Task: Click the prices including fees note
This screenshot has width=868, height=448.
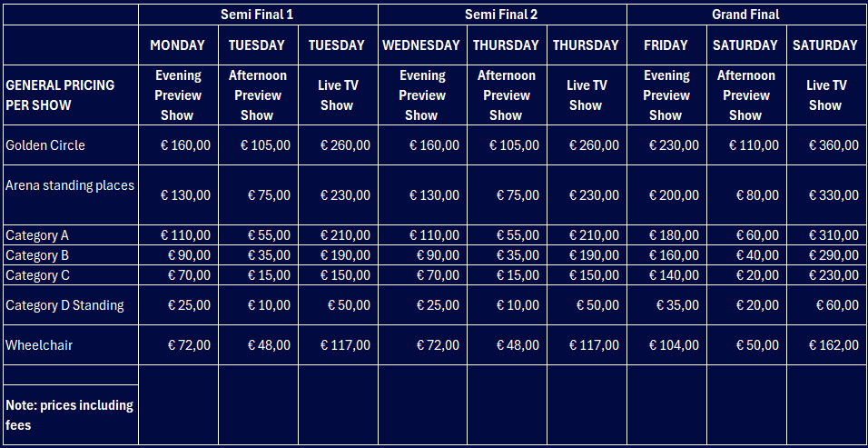Action: [69, 414]
